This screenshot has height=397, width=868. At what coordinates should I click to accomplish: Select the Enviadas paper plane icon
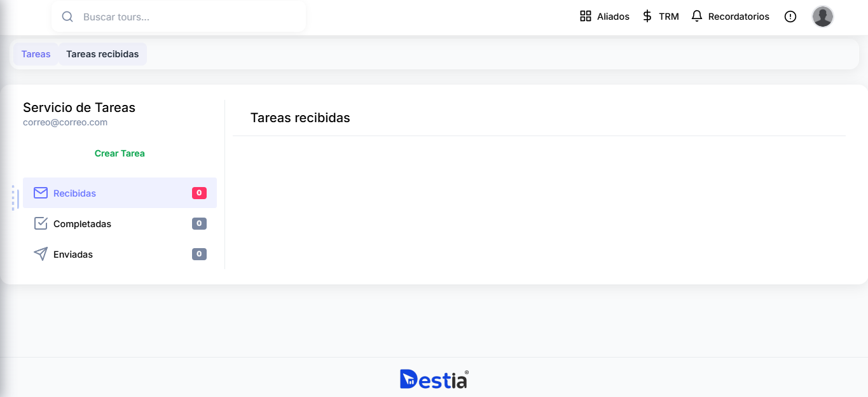41,254
